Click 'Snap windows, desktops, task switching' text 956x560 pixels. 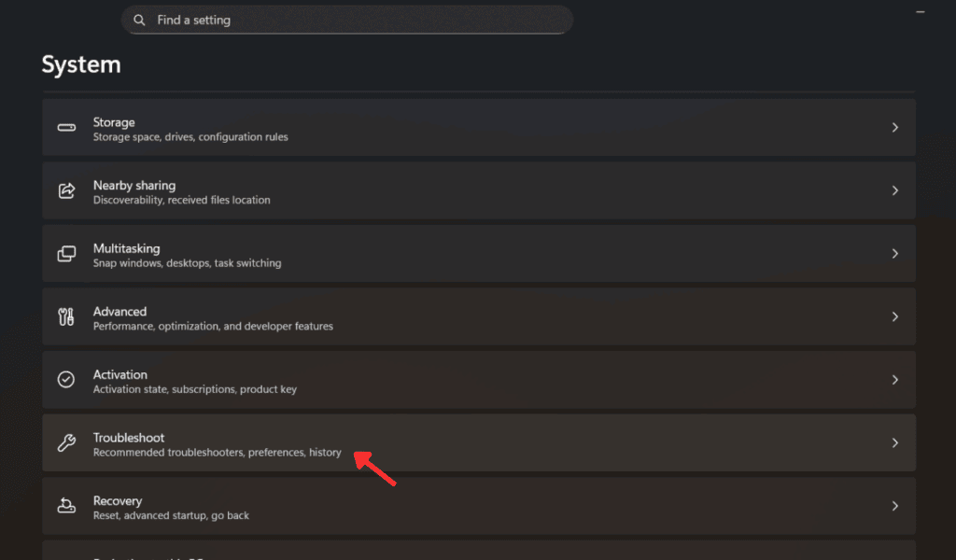click(x=187, y=263)
